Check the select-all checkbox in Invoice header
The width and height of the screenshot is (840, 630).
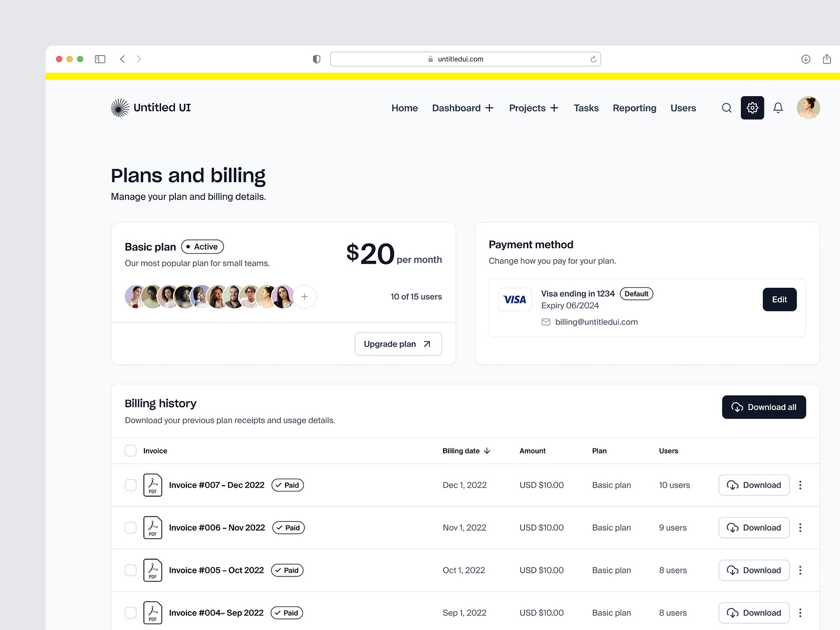coord(130,450)
